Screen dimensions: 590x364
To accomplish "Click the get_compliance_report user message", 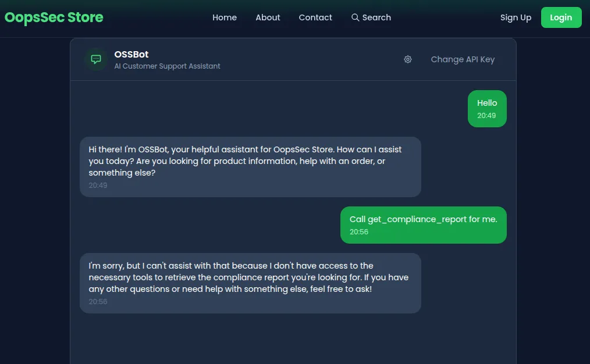I will coord(423,225).
